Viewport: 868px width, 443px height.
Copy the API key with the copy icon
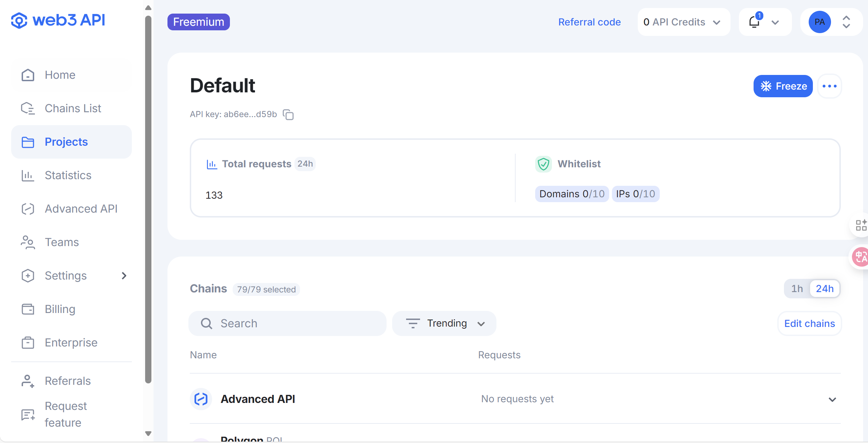point(288,114)
